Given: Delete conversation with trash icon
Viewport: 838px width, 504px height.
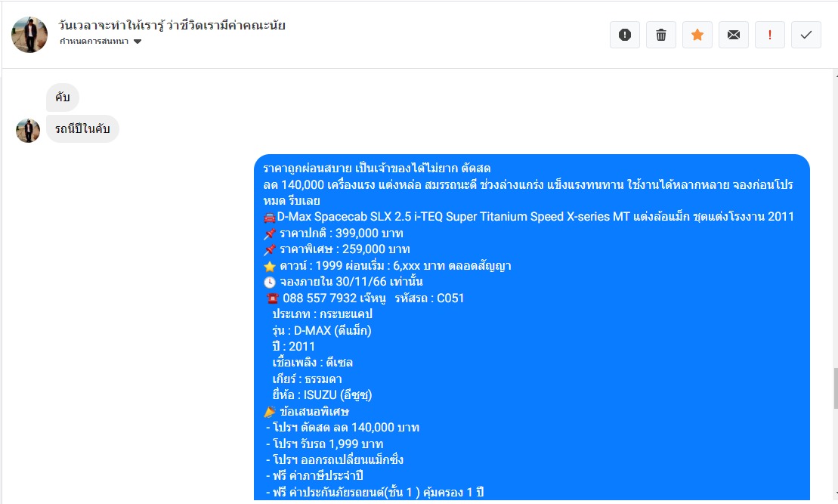Looking at the screenshot, I should click(661, 35).
